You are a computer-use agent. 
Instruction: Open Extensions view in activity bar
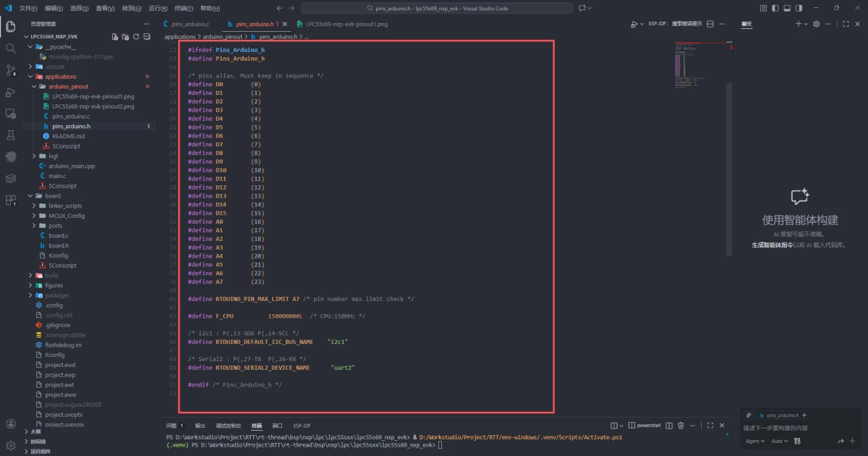tap(10, 200)
